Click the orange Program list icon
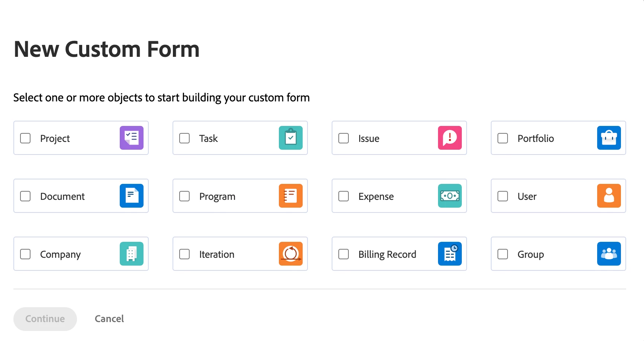 (x=291, y=196)
